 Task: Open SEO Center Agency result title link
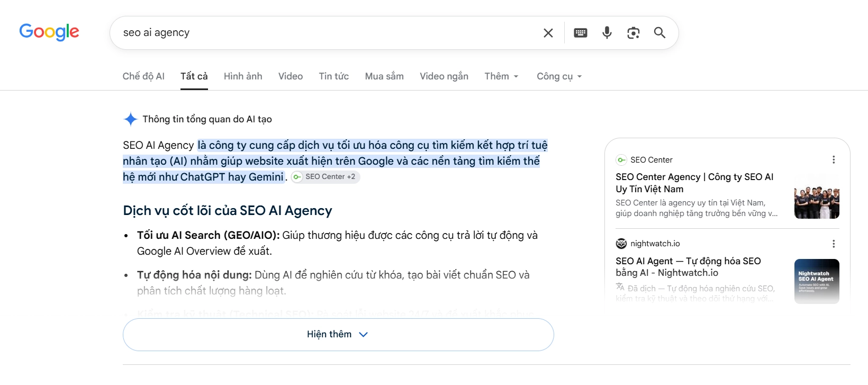click(694, 183)
